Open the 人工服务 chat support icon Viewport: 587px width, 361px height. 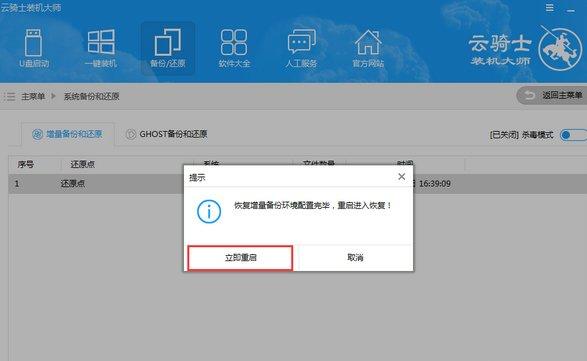(x=301, y=49)
